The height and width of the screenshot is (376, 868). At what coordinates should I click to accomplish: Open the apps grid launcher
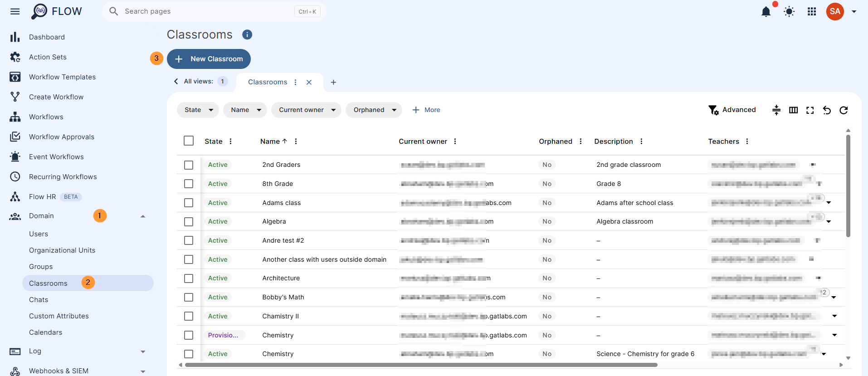[812, 11]
